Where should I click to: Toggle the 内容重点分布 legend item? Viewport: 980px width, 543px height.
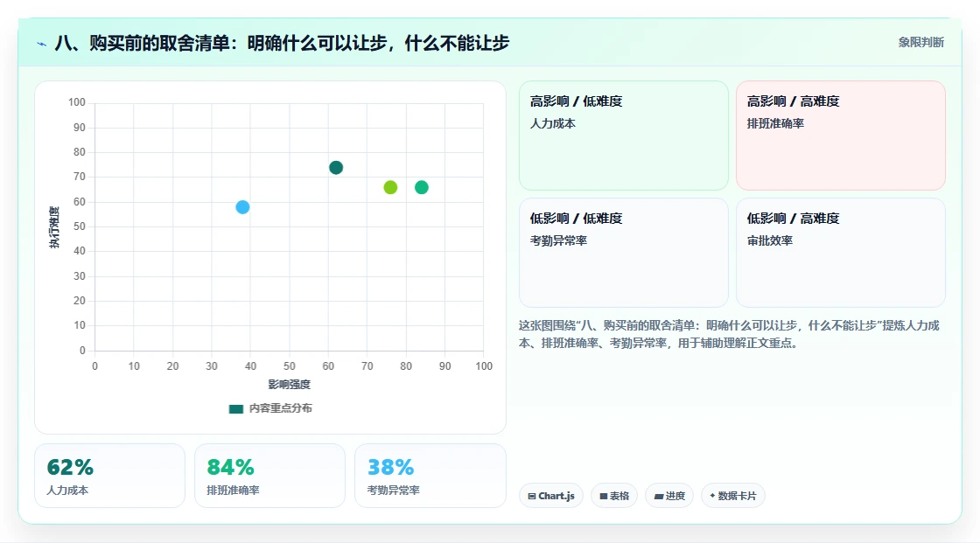pyautogui.click(x=270, y=408)
